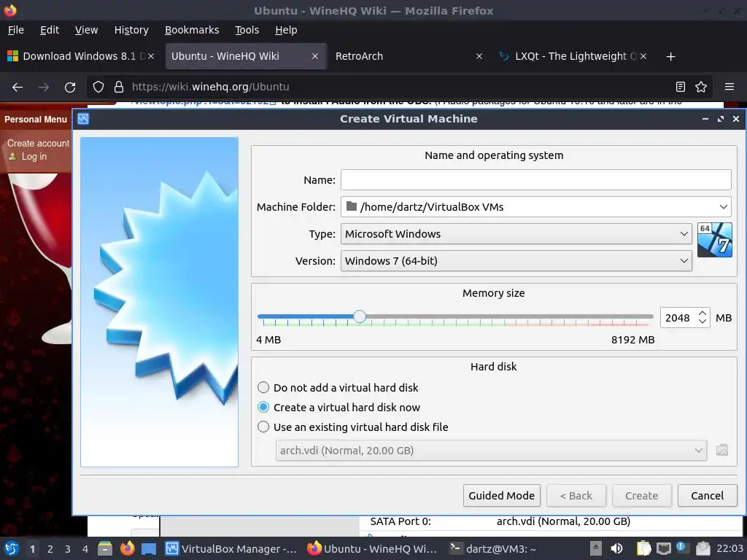Open the View menu

point(86,30)
